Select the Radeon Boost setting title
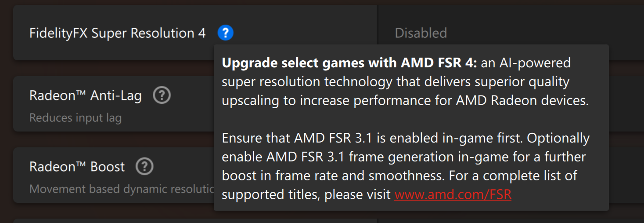644x223 pixels. pyautogui.click(x=77, y=167)
